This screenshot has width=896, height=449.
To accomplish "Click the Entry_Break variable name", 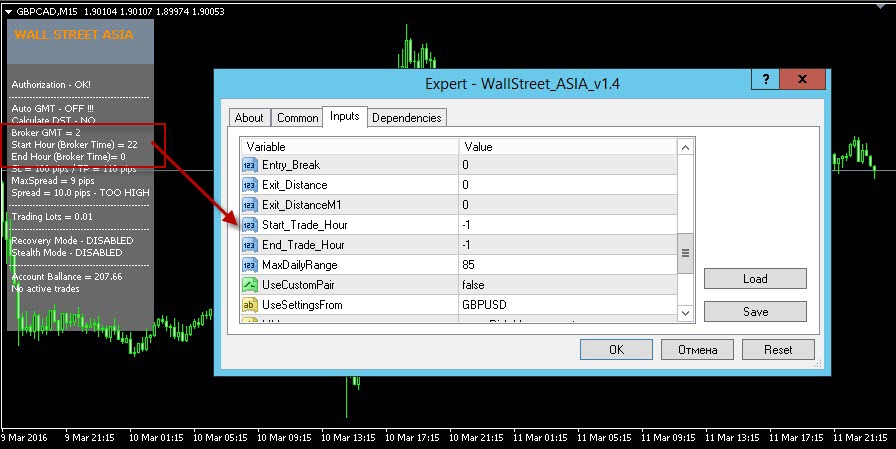I will pyautogui.click(x=291, y=165).
